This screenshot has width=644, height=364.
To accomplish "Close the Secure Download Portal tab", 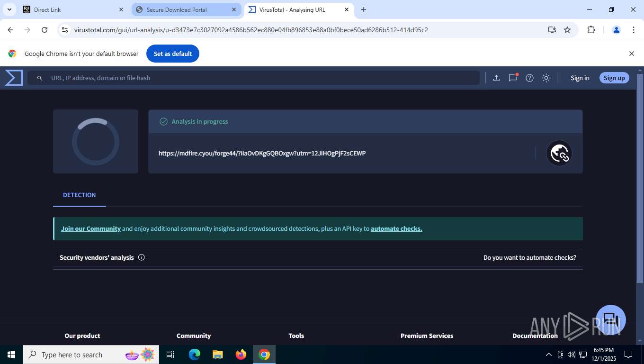I will [234, 9].
